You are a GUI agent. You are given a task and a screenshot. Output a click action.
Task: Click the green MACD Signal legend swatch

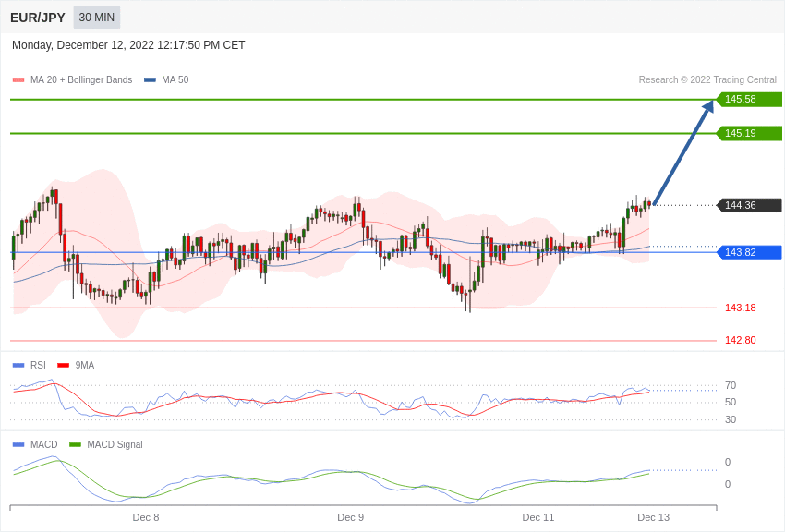[x=75, y=445]
